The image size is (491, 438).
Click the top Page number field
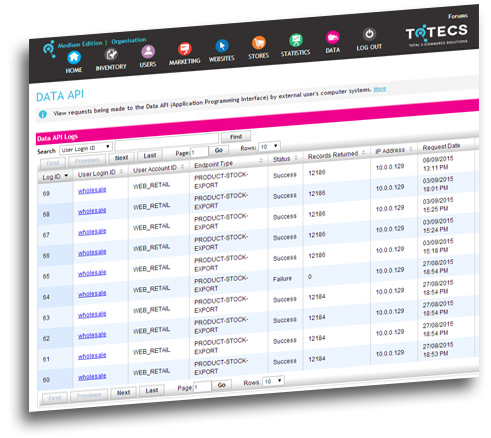199,152
